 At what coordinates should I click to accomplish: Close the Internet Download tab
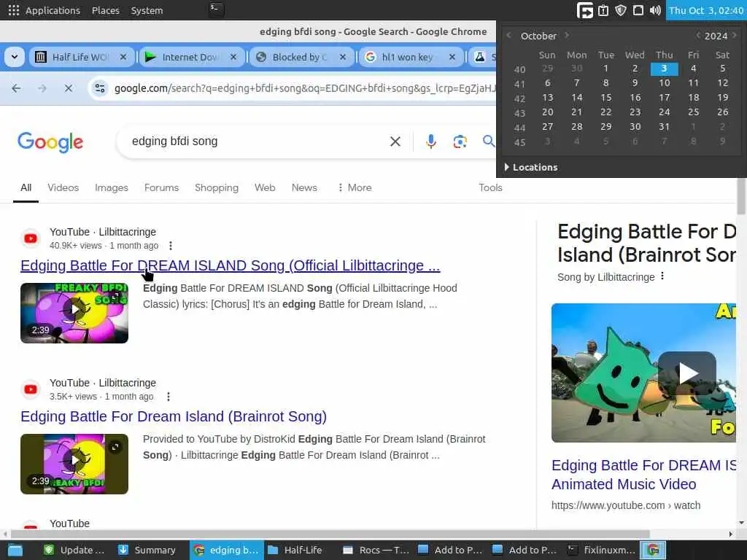(233, 57)
